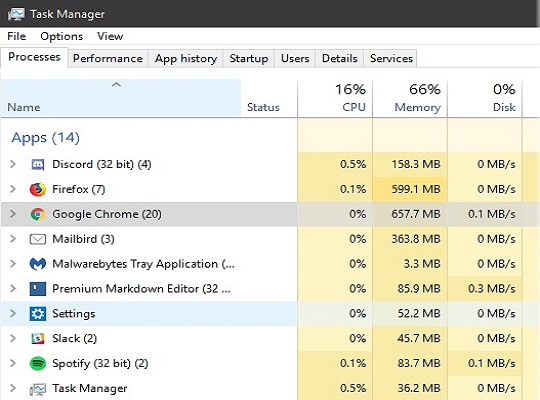Expand the Mailbird process tree
The height and width of the screenshot is (400, 540).
tap(13, 239)
